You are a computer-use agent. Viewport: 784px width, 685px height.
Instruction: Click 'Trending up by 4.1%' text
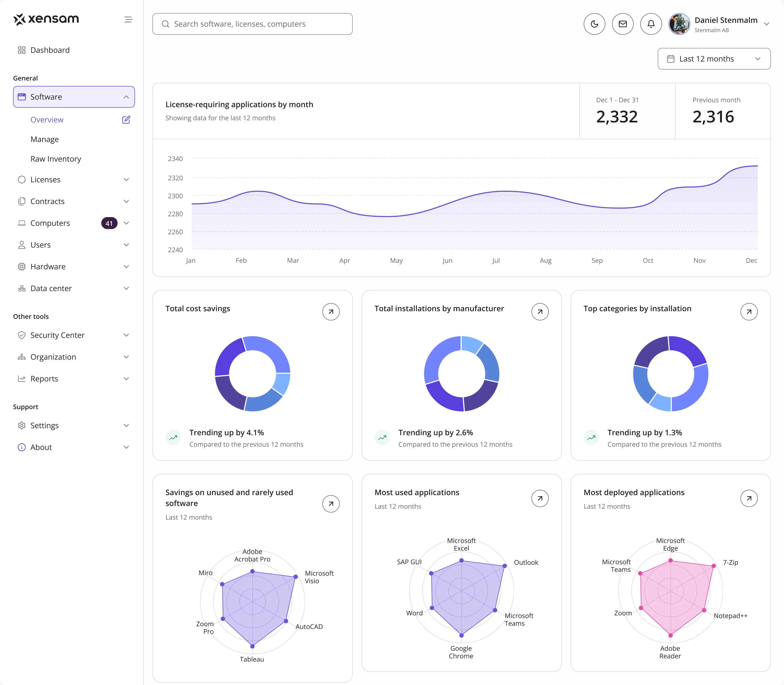pos(226,432)
